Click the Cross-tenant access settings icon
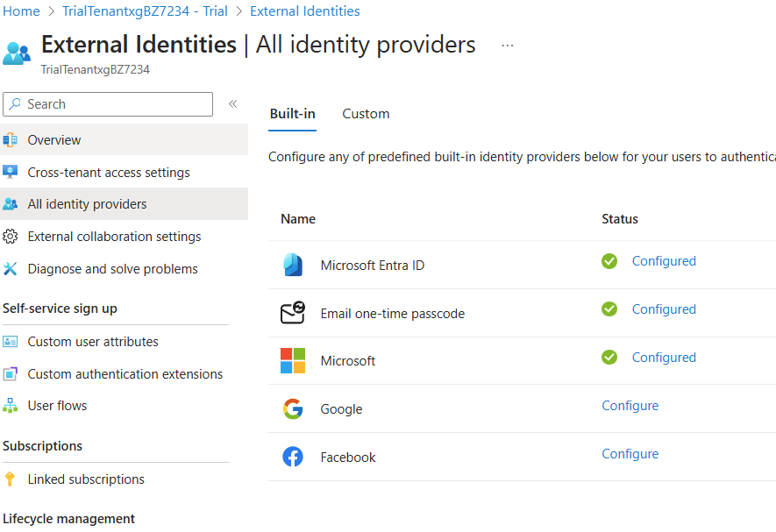 click(11, 172)
